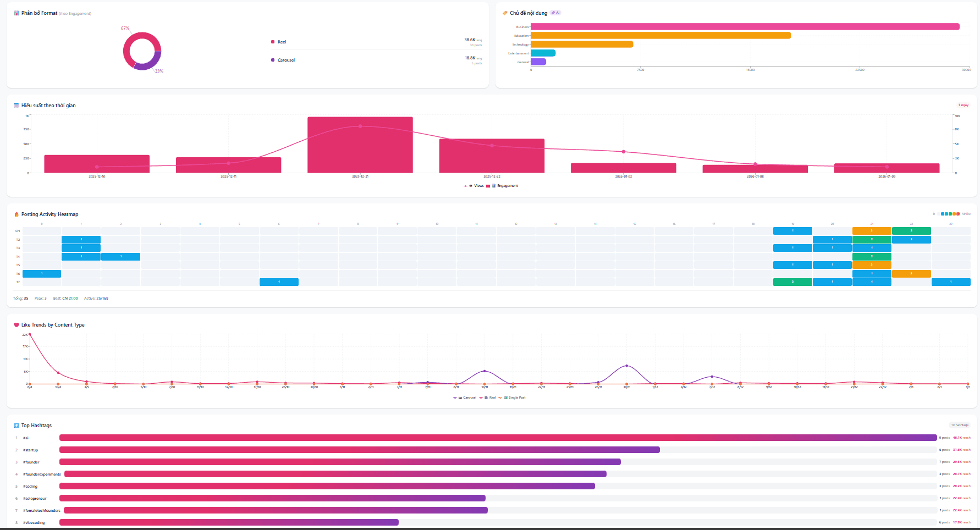
Task: Click the #startup hashtag label
Action: point(31,450)
